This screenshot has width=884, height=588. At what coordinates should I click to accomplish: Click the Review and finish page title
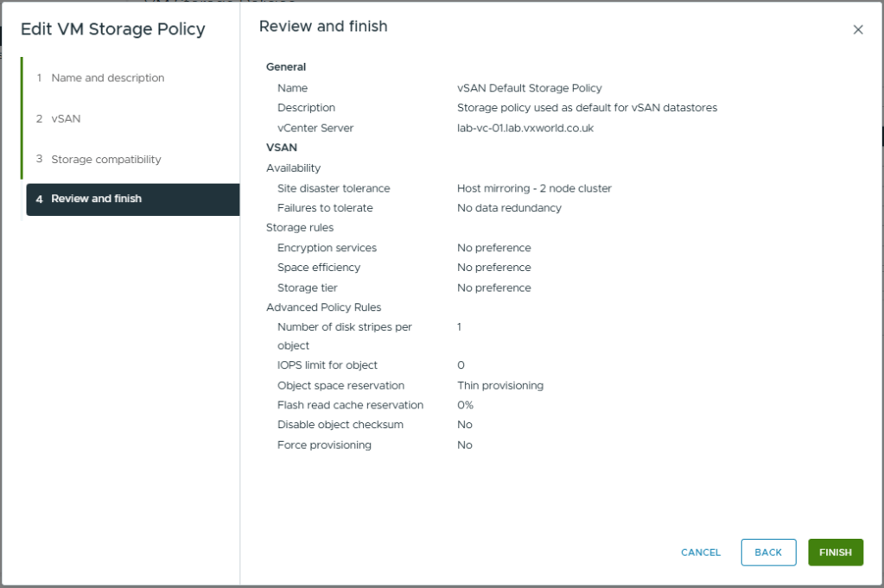point(323,27)
